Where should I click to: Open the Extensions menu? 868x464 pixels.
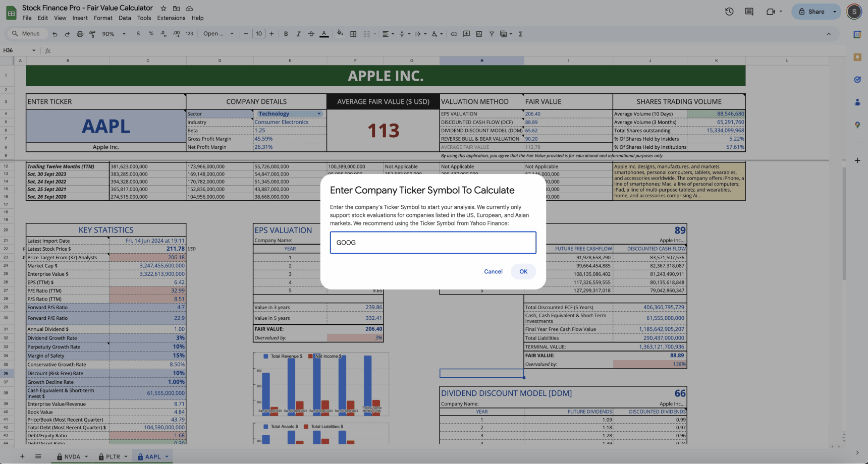point(171,18)
